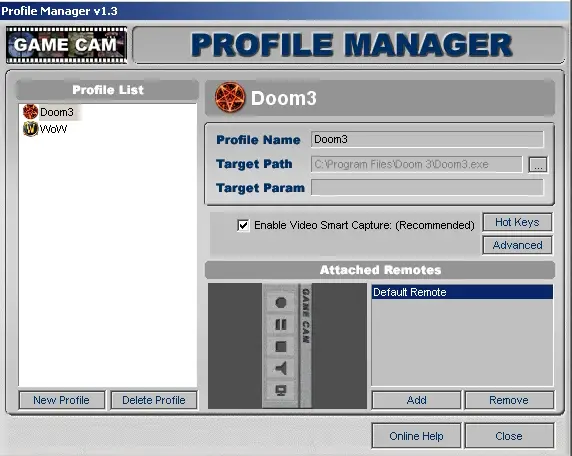Select Default Remote in attached remotes list
Screen dimensions: 572x456
pos(462,292)
